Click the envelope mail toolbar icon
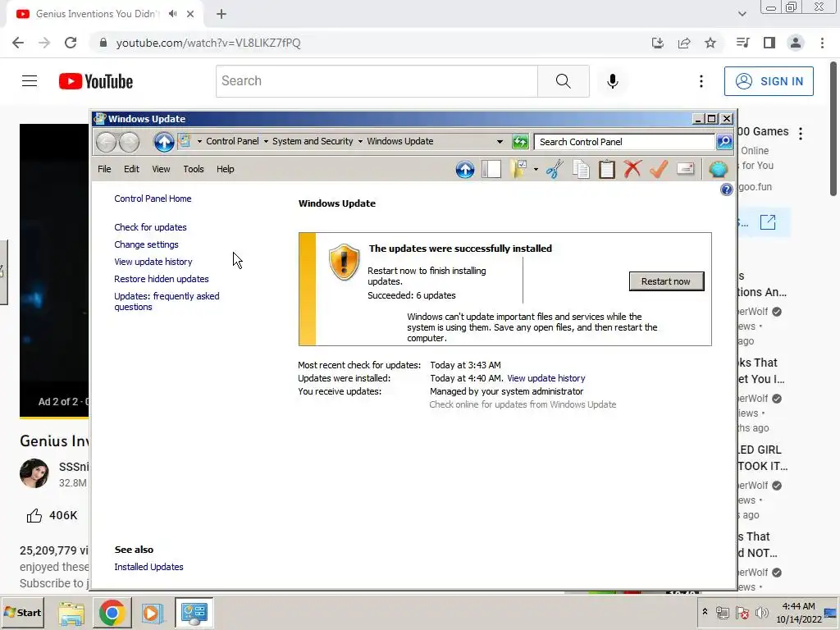 point(685,169)
